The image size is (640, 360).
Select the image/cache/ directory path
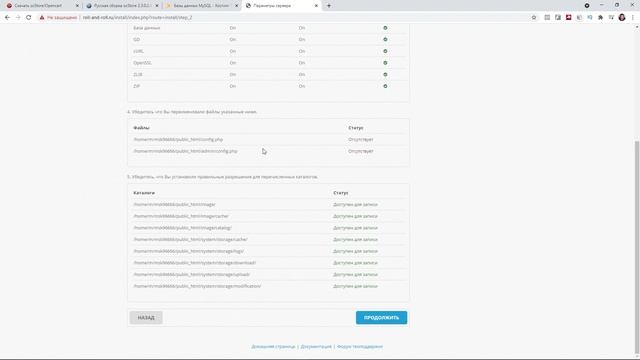[x=181, y=216]
